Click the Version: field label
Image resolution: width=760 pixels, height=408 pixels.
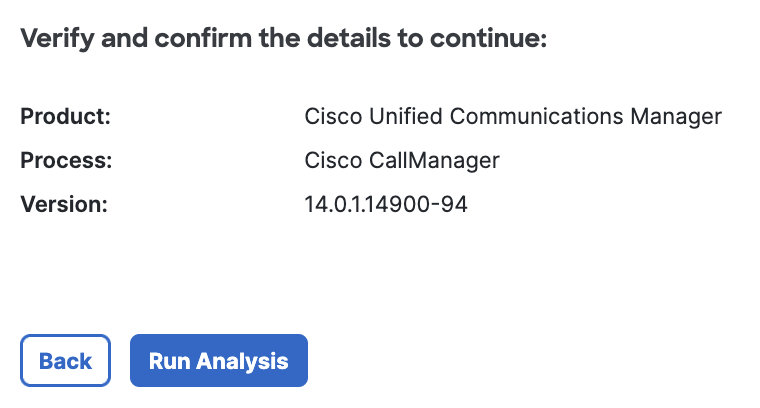(63, 204)
